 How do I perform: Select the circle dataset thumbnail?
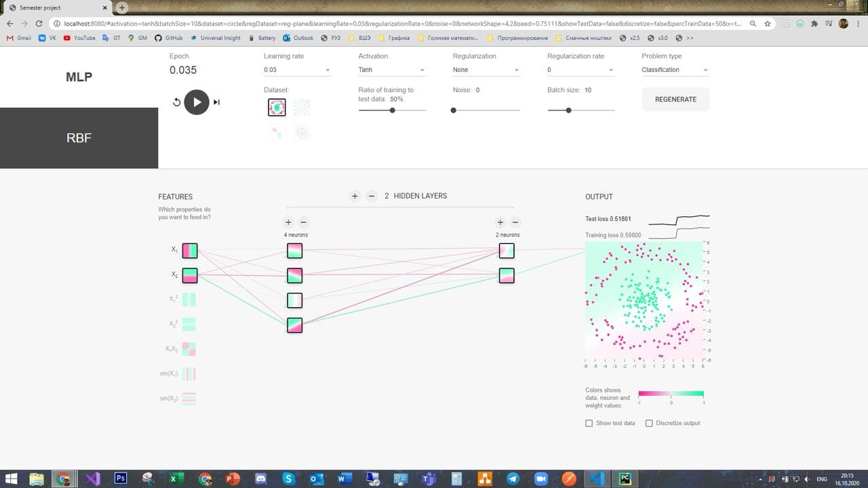[277, 107]
